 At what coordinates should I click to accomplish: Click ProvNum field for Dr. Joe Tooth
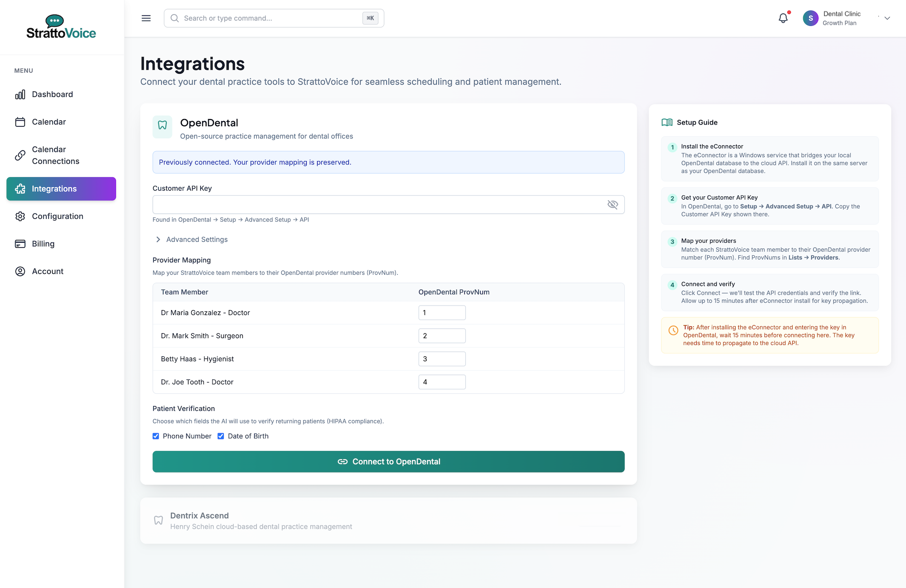[442, 382]
